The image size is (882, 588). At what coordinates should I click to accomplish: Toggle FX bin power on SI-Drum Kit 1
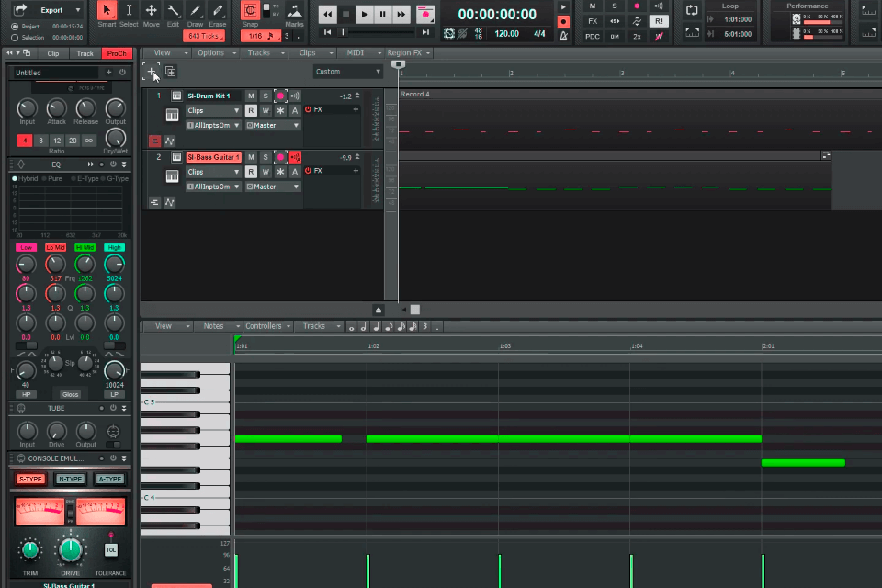pyautogui.click(x=309, y=109)
